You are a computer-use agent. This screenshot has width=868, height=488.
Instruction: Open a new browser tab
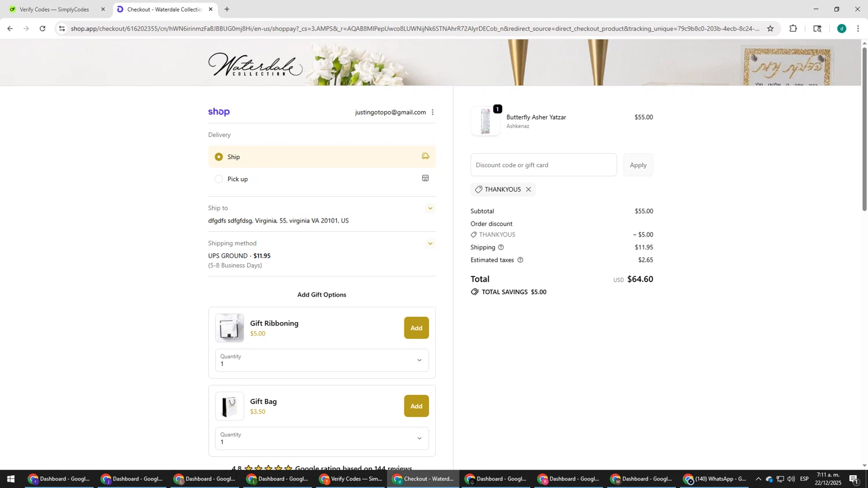click(227, 9)
